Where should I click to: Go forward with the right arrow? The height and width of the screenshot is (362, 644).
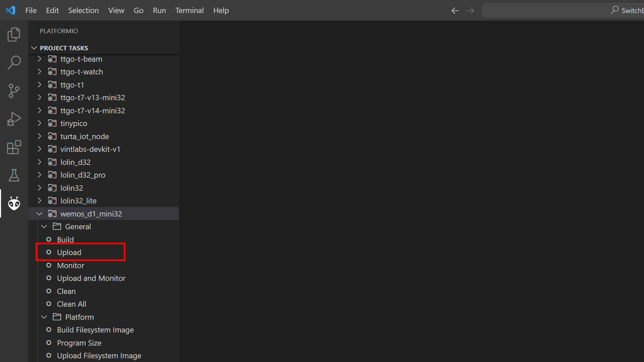pos(471,11)
